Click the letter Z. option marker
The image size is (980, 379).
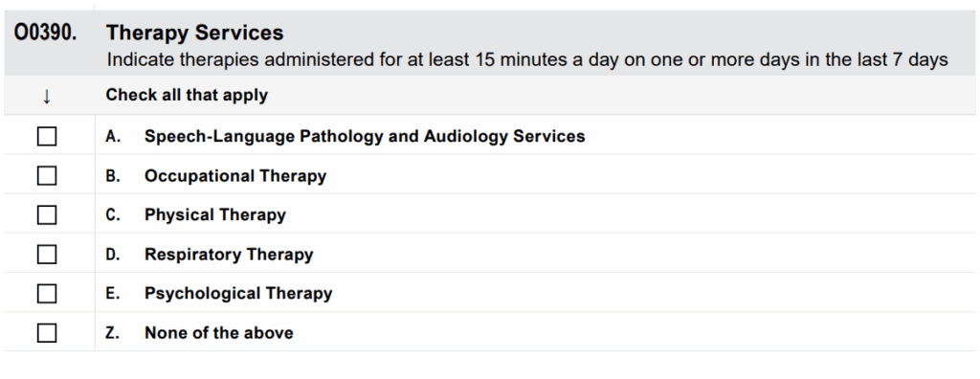[x=113, y=333]
